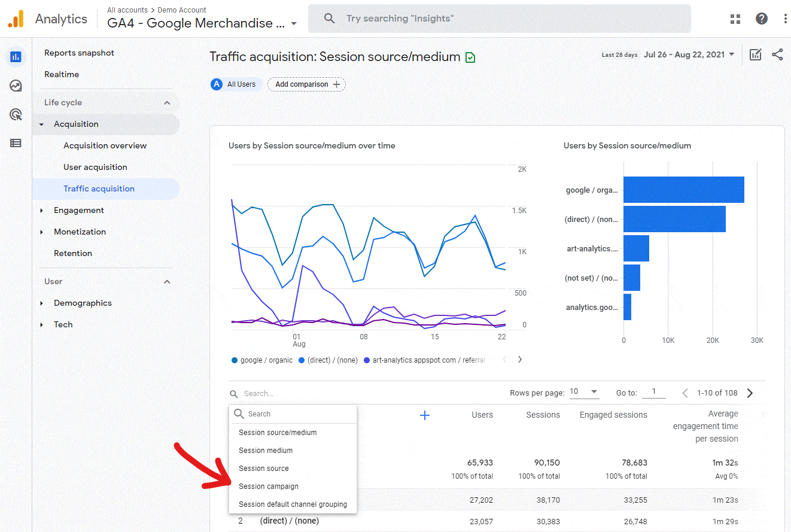
Task: Choose Session default channel grouping option
Action: (x=293, y=504)
